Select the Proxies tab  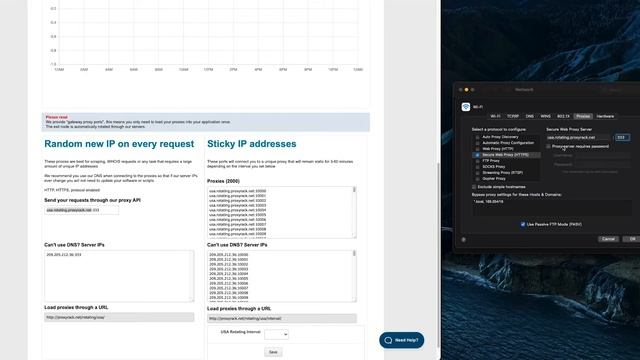click(583, 116)
